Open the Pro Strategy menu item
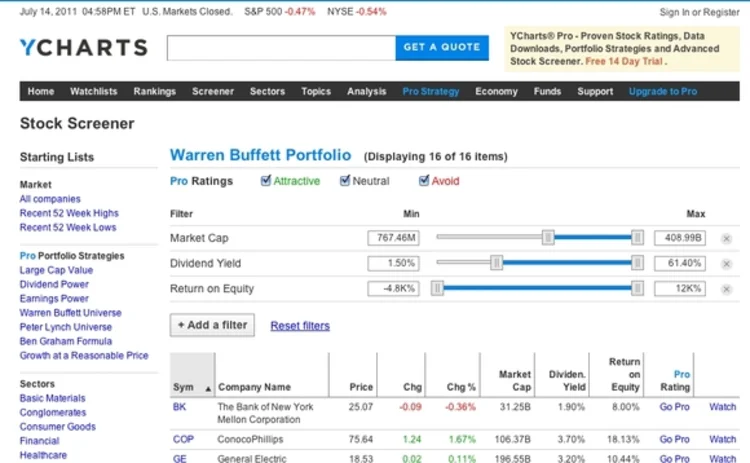The image size is (750, 463). coord(430,91)
